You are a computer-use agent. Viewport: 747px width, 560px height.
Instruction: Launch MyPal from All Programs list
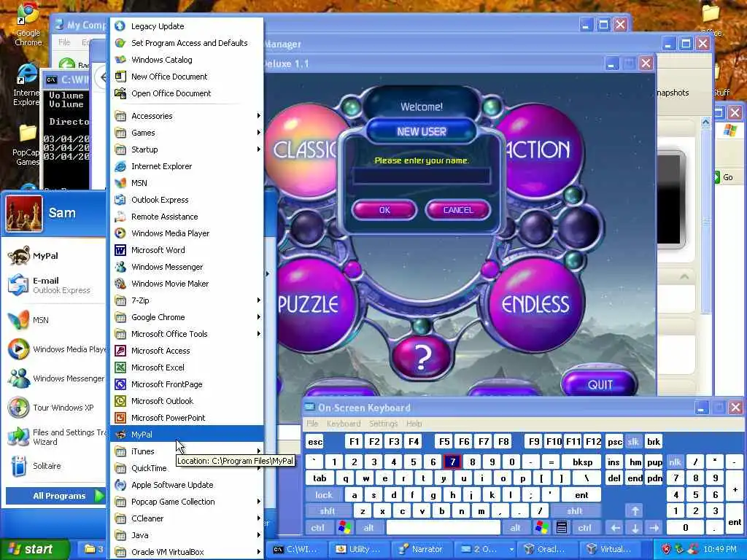point(187,435)
